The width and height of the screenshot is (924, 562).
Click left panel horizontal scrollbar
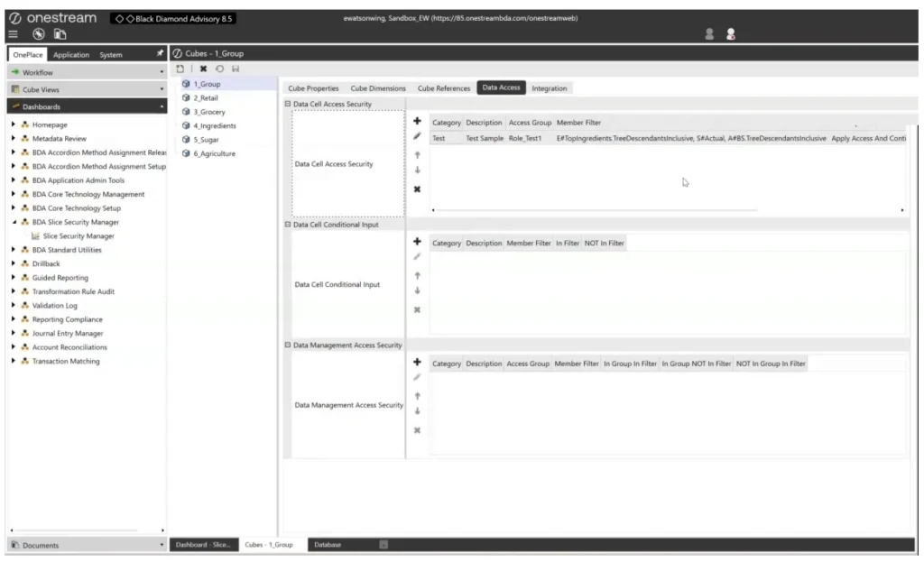click(x=76, y=530)
